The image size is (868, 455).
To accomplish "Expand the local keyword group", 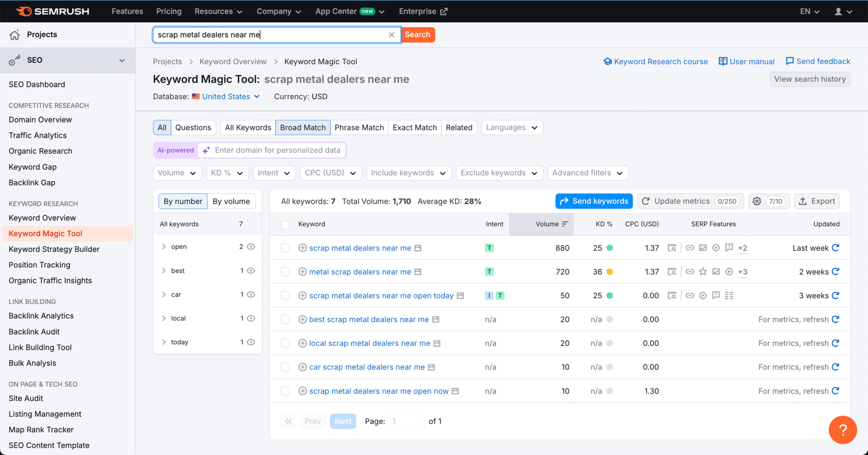I will 164,318.
